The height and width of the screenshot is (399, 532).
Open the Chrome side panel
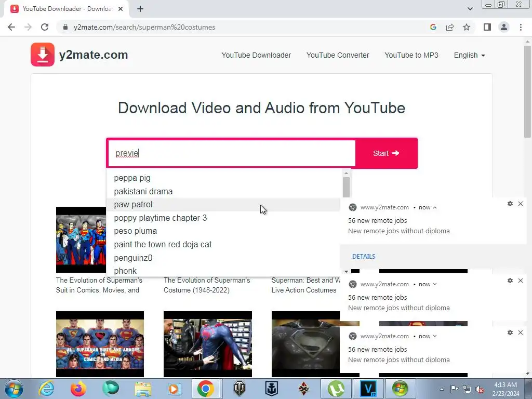(x=487, y=27)
